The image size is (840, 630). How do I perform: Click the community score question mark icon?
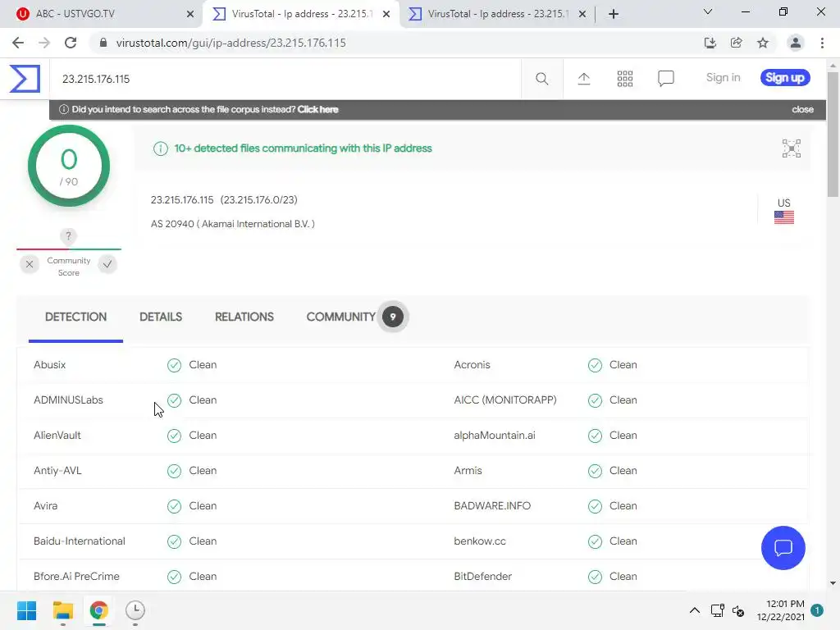[x=68, y=235]
